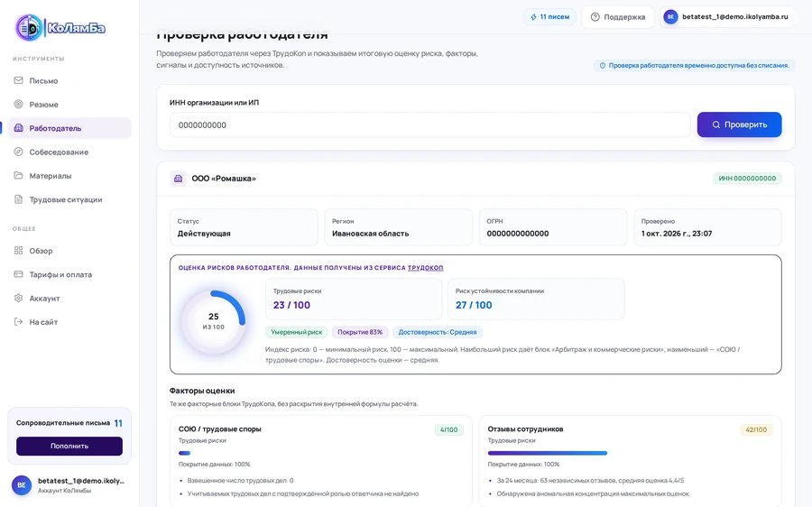Open Аккаунт settings
812x507 pixels.
pyautogui.click(x=69, y=299)
